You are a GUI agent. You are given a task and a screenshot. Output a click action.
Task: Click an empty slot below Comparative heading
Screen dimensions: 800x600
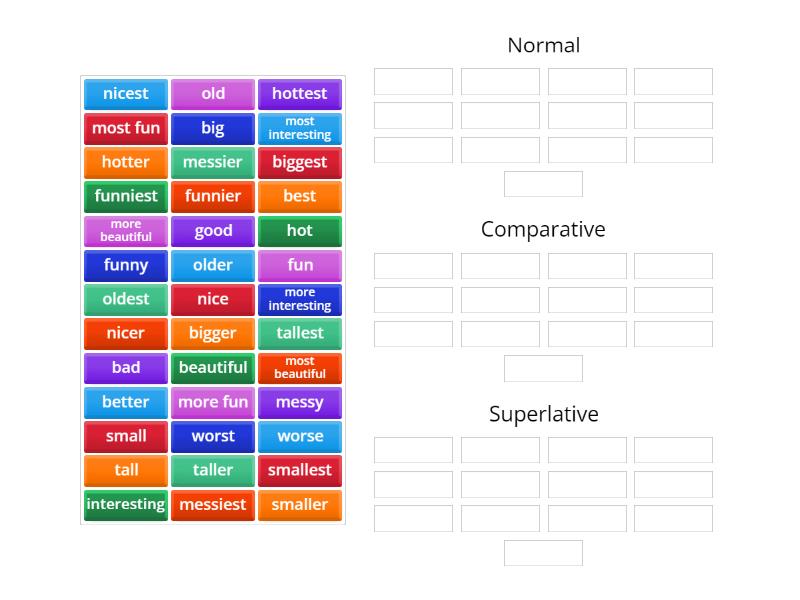(x=412, y=266)
